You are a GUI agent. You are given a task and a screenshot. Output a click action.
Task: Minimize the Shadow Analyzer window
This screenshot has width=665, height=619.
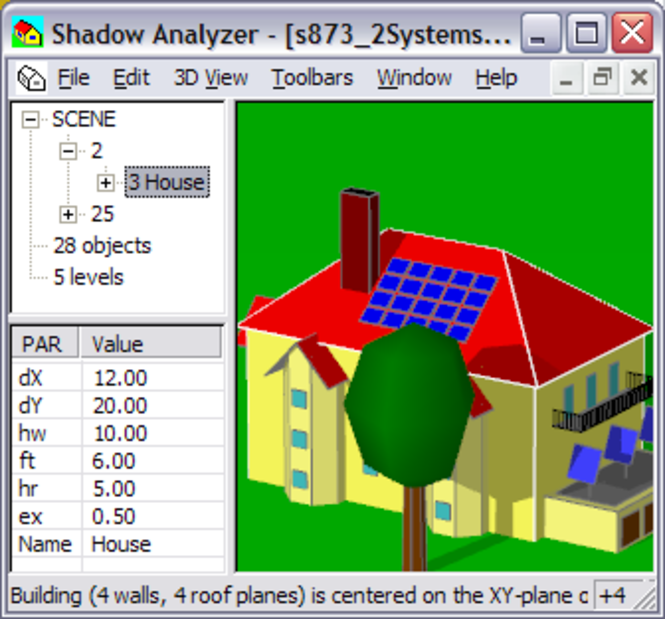click(540, 33)
